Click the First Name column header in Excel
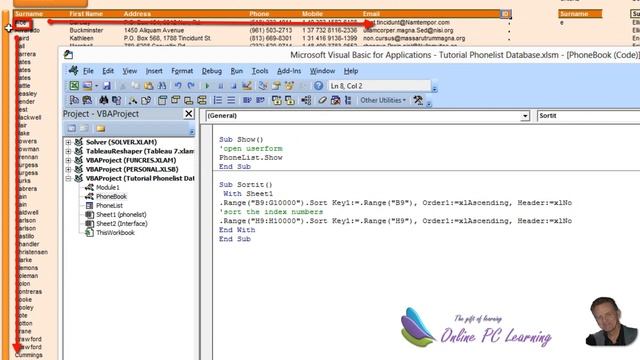This screenshot has height=360, width=640. [86, 14]
